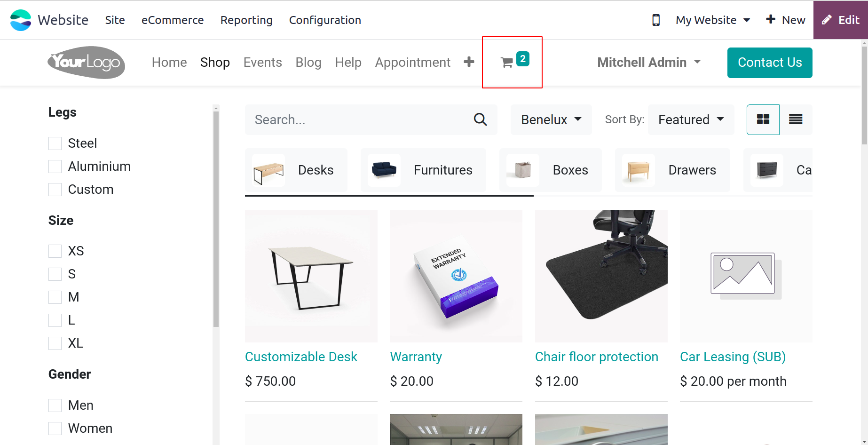868x445 pixels.
Task: Open the Featured sort dropdown
Action: pyautogui.click(x=691, y=119)
